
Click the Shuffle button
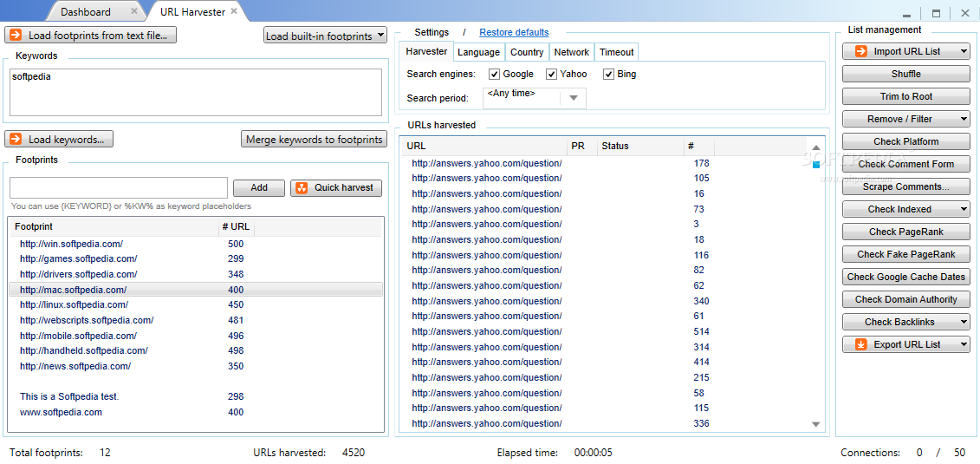[x=905, y=74]
